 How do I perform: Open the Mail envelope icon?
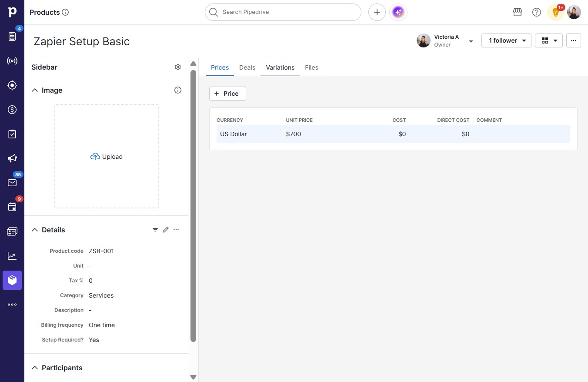point(12,183)
